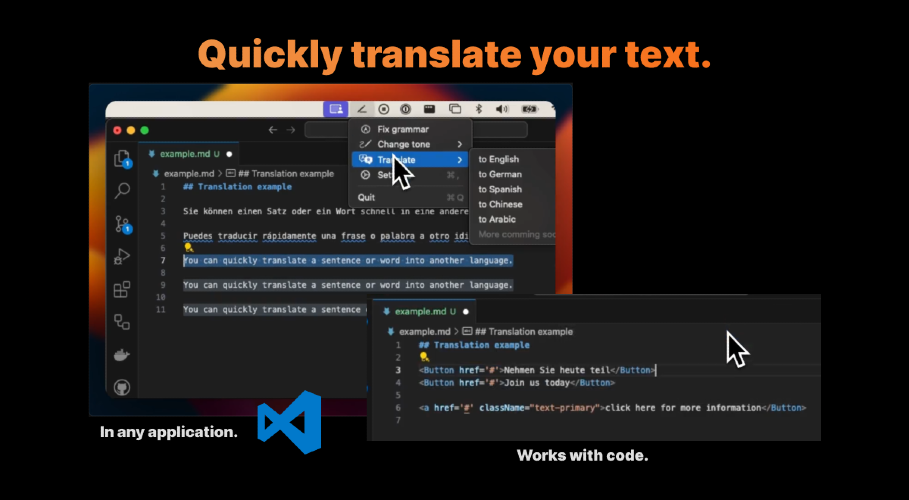The width and height of the screenshot is (909, 500).
Task: Switch to the example.md tab in the main window
Action: click(189, 154)
